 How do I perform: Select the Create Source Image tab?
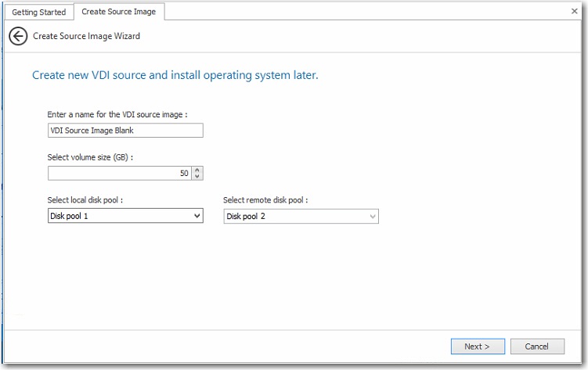click(118, 12)
